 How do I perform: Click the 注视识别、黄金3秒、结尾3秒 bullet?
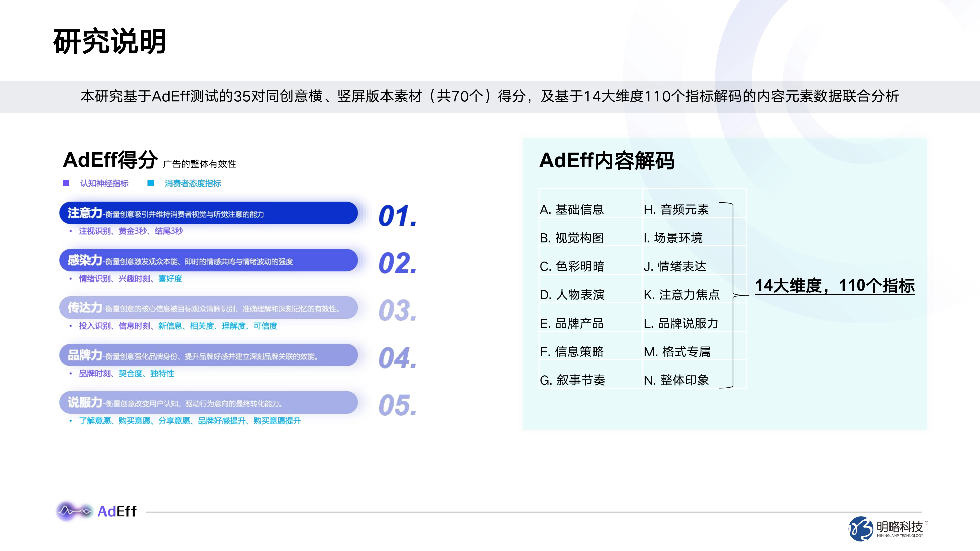click(131, 231)
